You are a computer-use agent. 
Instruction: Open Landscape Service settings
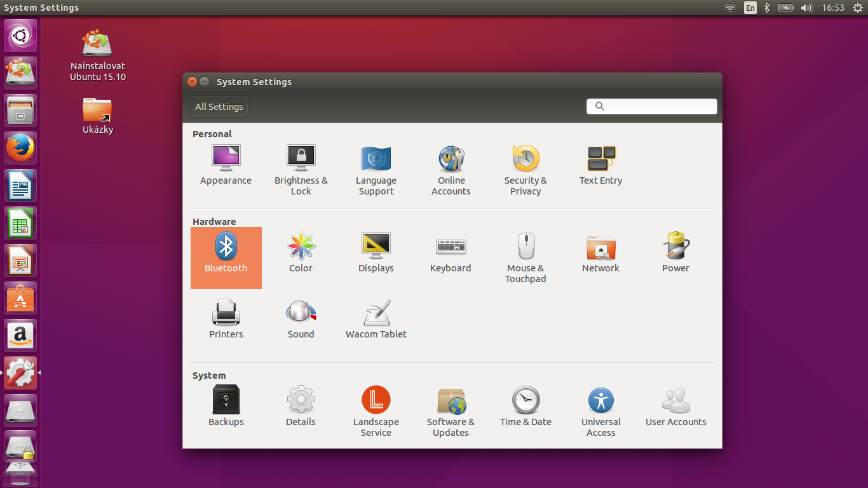(376, 411)
